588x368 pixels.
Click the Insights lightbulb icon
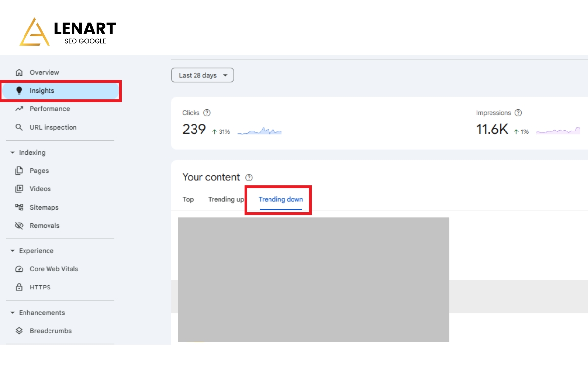[x=19, y=91]
